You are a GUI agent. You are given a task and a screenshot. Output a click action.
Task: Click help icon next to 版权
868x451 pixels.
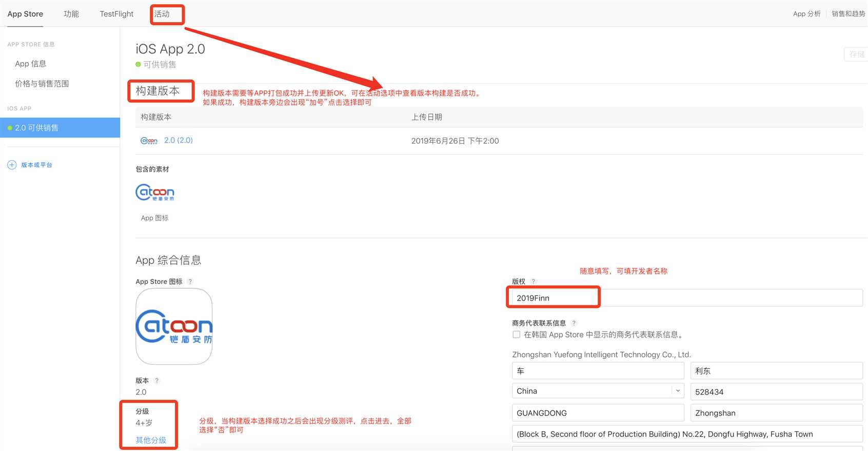(534, 282)
